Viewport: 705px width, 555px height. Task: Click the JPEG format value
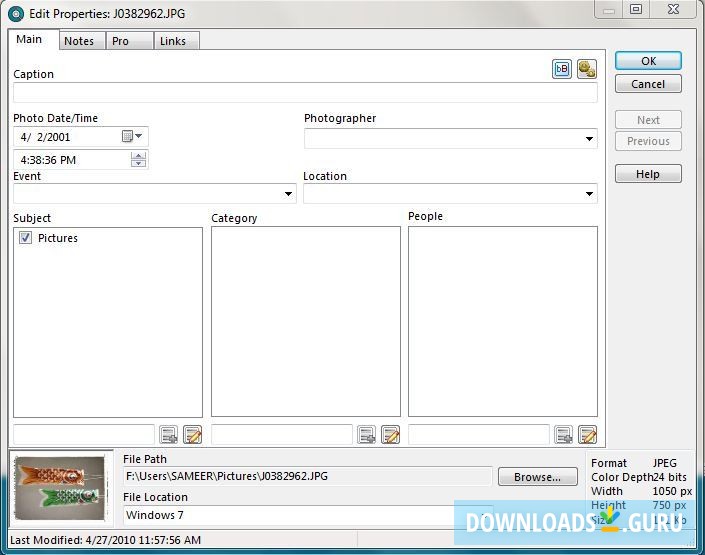[x=665, y=463]
